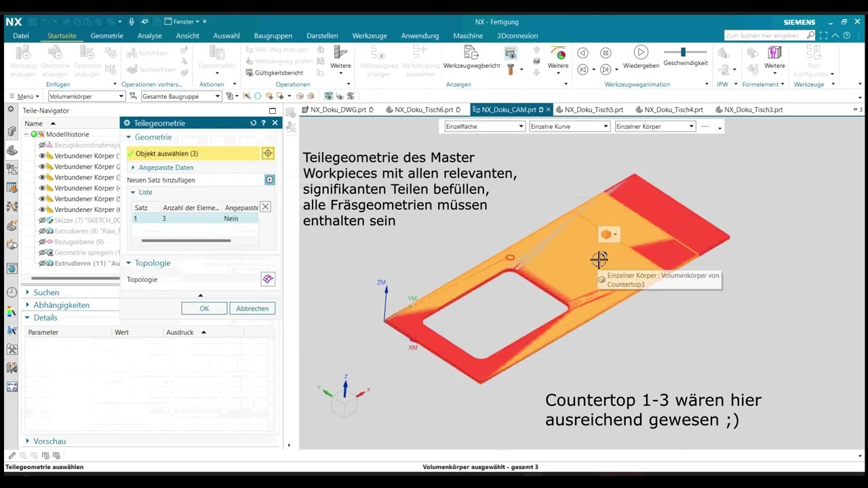Expand the Abhängigkeiten section
The height and width of the screenshot is (488, 868).
coord(28,305)
